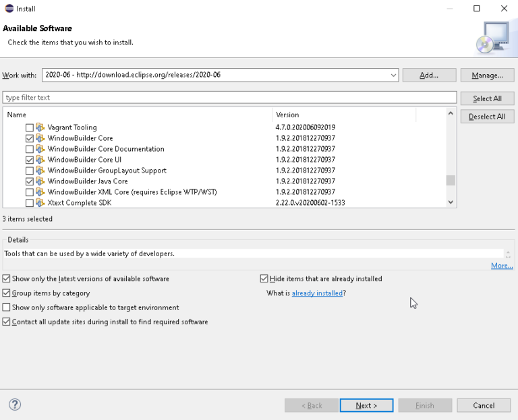Open the already installed link
518x420 pixels.
point(317,293)
